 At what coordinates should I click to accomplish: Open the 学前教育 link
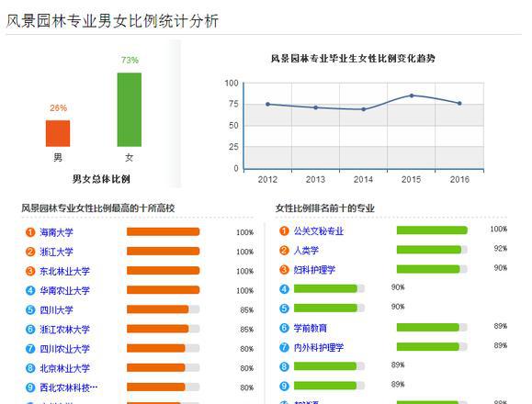[311, 328]
